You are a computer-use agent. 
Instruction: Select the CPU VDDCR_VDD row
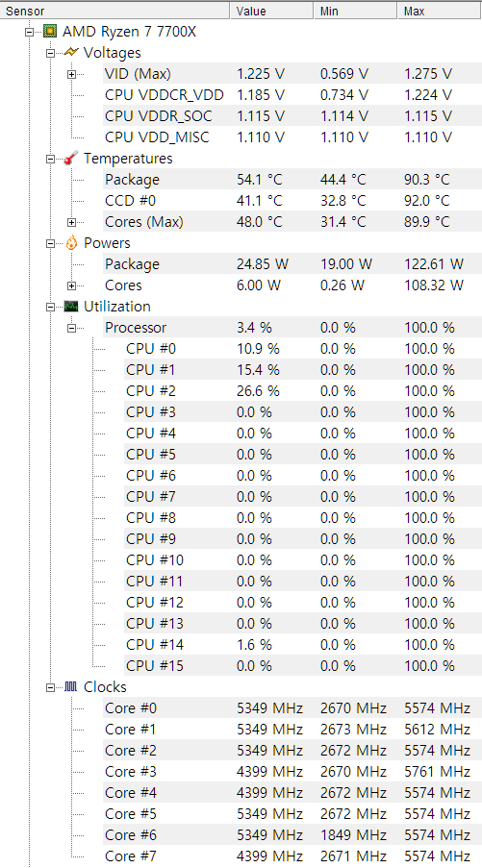pyautogui.click(x=292, y=94)
